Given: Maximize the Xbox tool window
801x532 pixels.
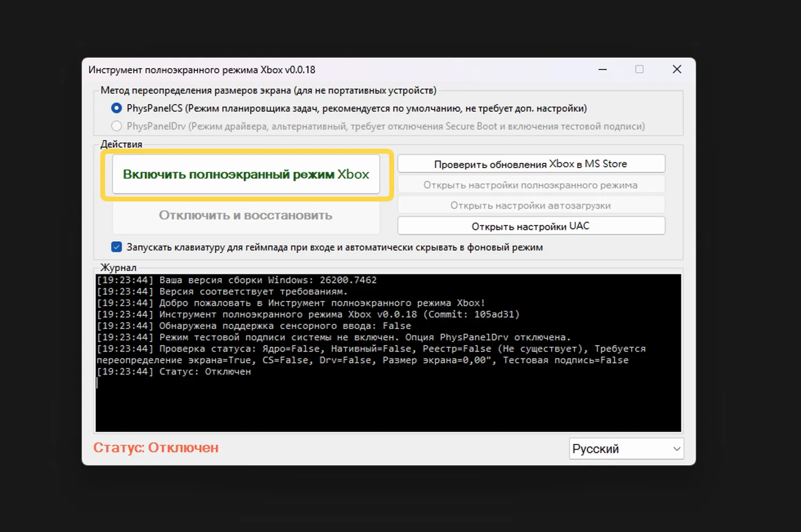Looking at the screenshot, I should (x=639, y=69).
